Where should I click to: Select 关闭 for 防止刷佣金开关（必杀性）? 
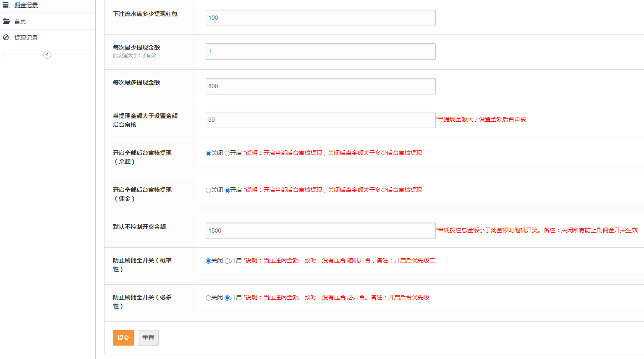208,298
